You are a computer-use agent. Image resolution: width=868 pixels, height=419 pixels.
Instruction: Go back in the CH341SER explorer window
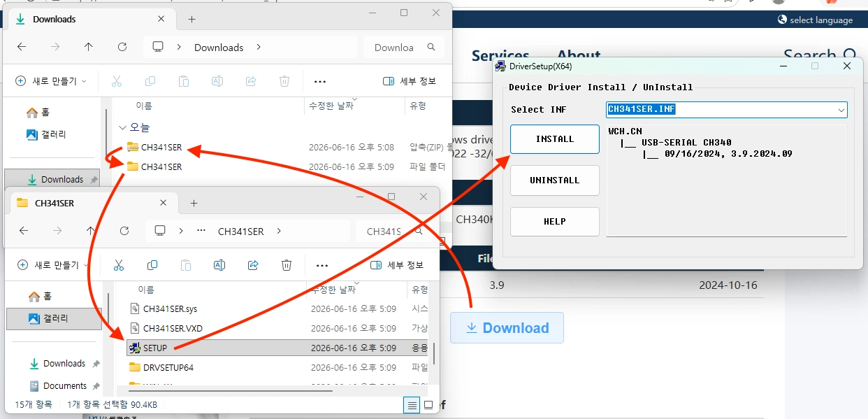point(24,231)
